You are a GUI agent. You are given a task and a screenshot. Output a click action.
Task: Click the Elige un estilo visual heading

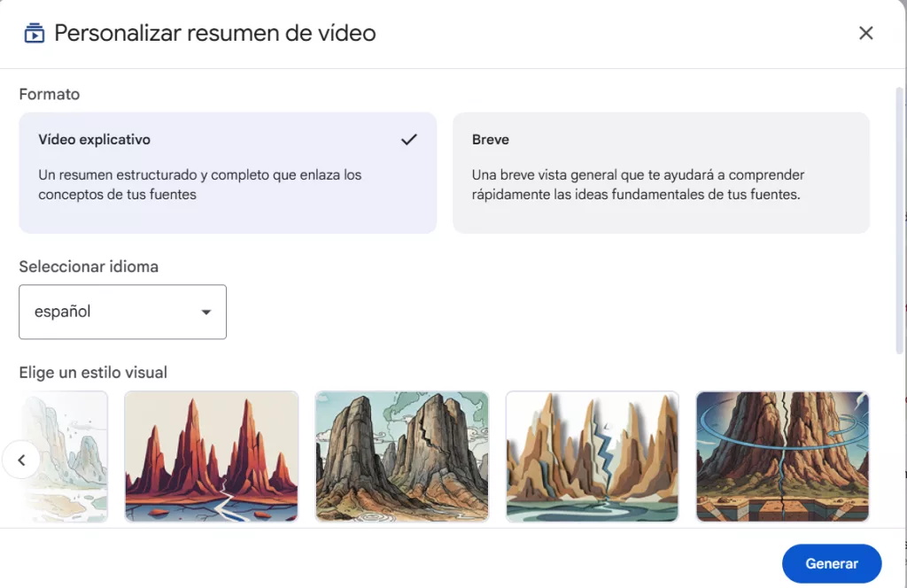[93, 373]
